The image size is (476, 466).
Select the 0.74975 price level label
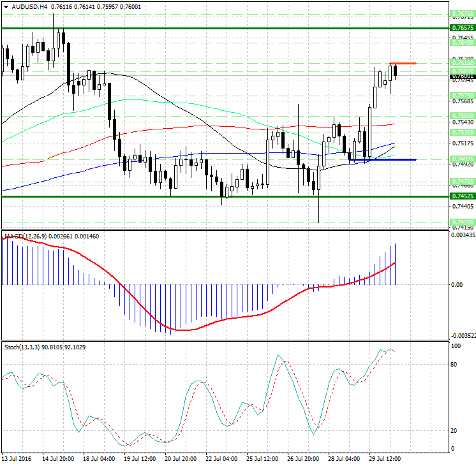[x=463, y=159]
